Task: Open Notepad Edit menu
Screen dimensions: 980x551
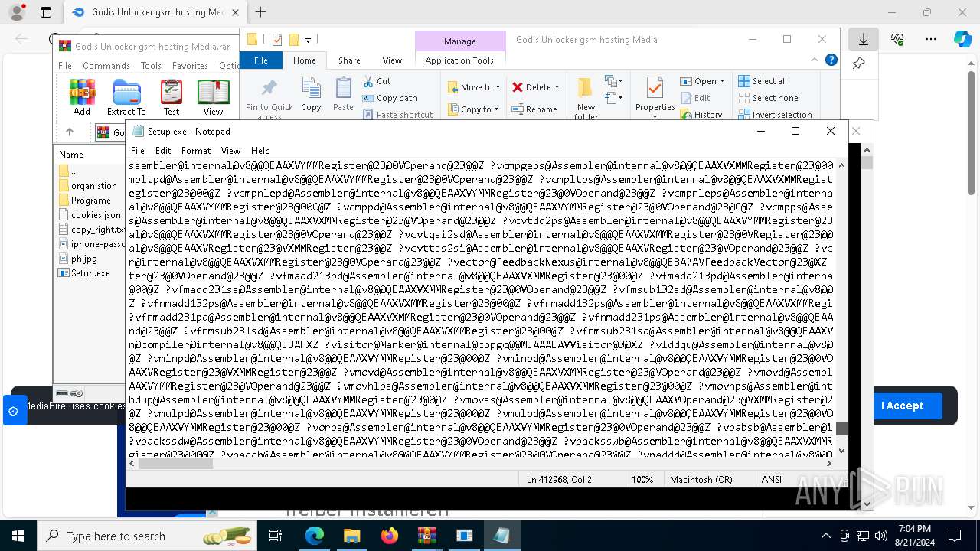Action: pos(163,151)
